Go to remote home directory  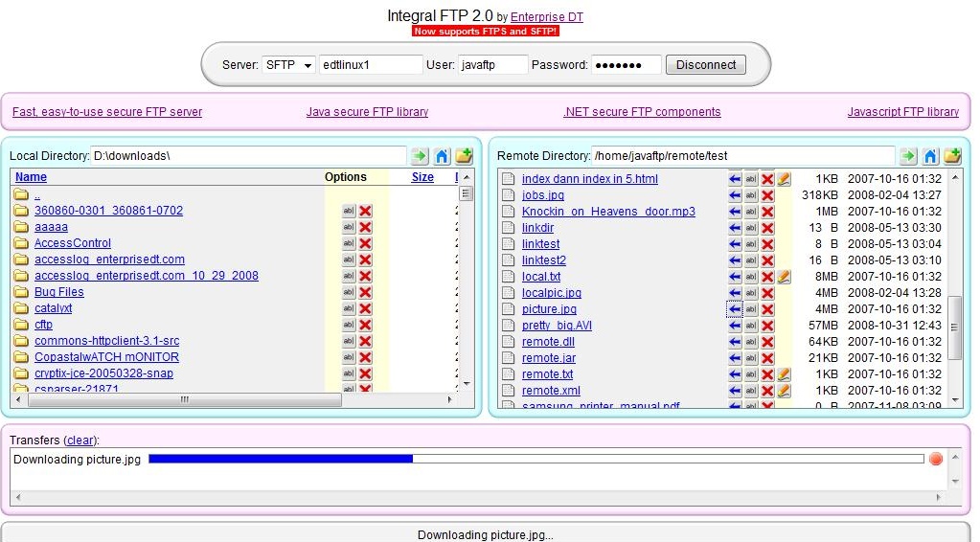click(x=930, y=155)
